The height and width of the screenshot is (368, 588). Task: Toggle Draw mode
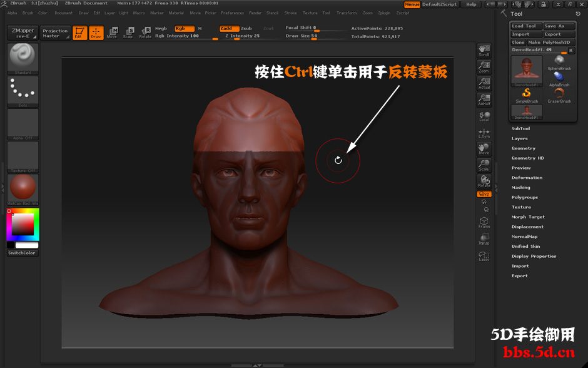click(96, 33)
